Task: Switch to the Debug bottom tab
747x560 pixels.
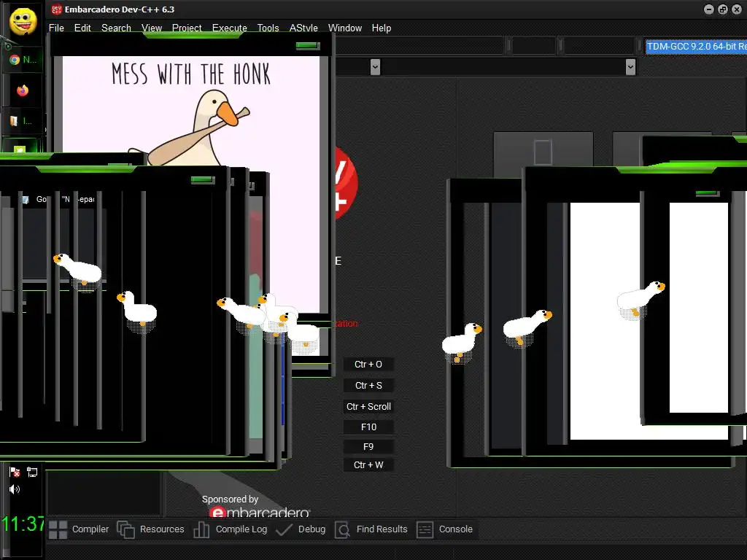Action: point(301,529)
